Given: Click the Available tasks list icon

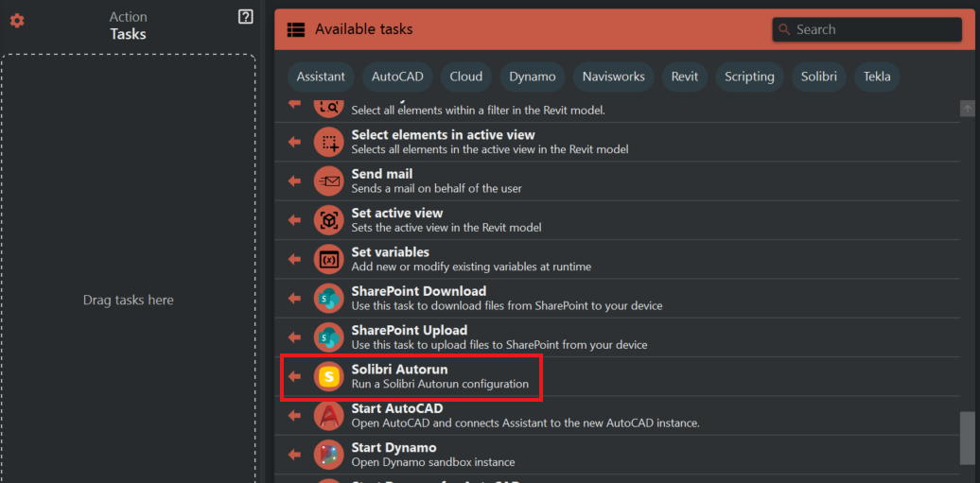Looking at the screenshot, I should point(296,29).
